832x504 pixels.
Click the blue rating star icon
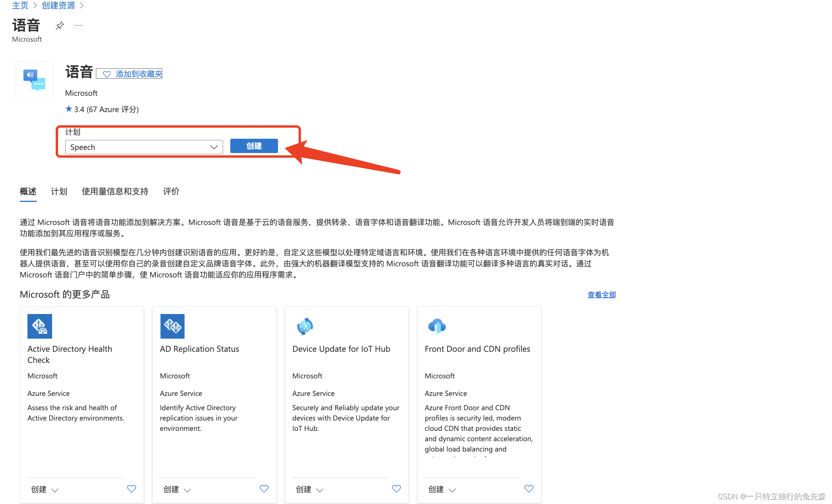point(69,109)
